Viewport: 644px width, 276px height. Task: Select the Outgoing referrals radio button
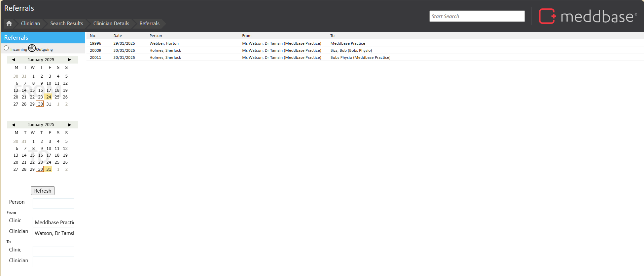coord(32,48)
